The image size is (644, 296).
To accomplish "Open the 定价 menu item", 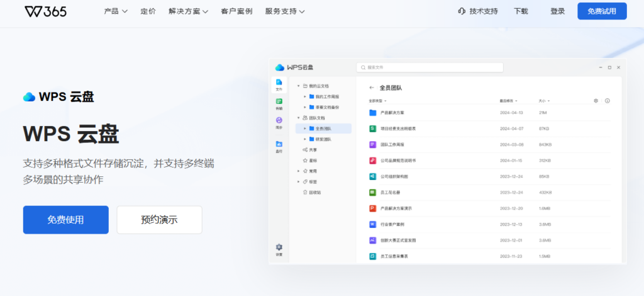I will point(148,11).
